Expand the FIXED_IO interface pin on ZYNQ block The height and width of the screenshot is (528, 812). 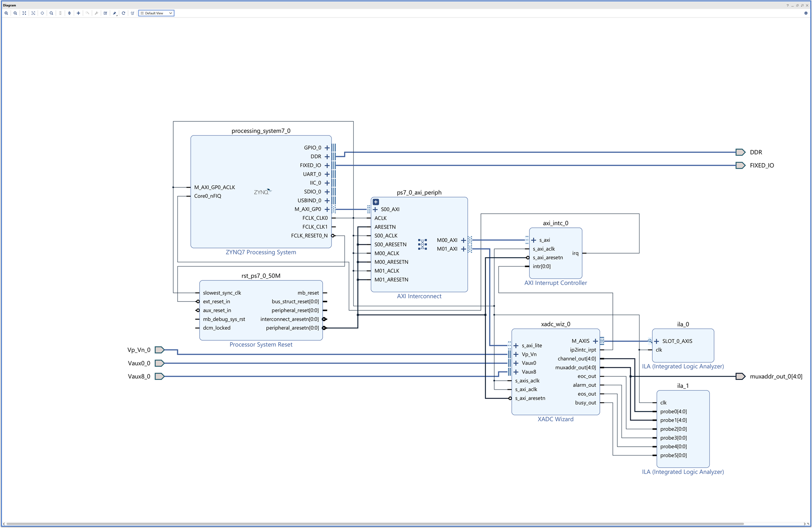[x=327, y=165]
